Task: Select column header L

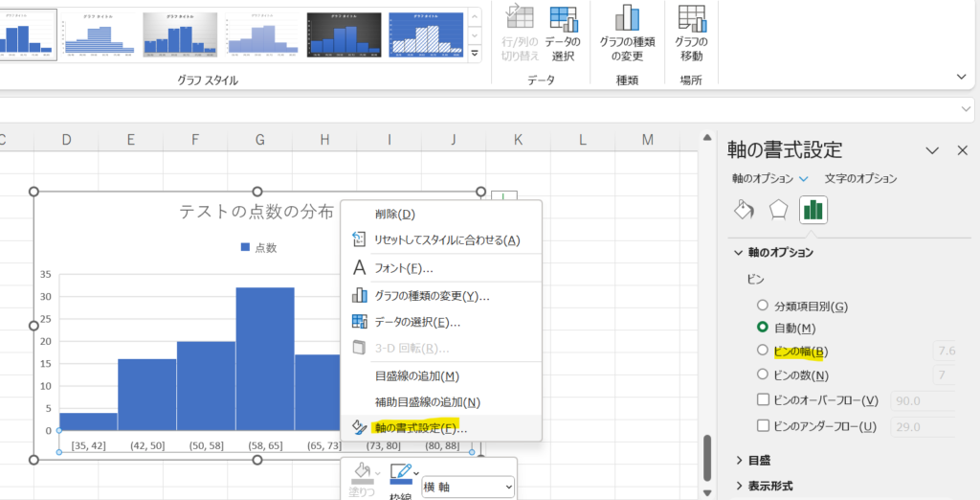Action: pos(583,140)
